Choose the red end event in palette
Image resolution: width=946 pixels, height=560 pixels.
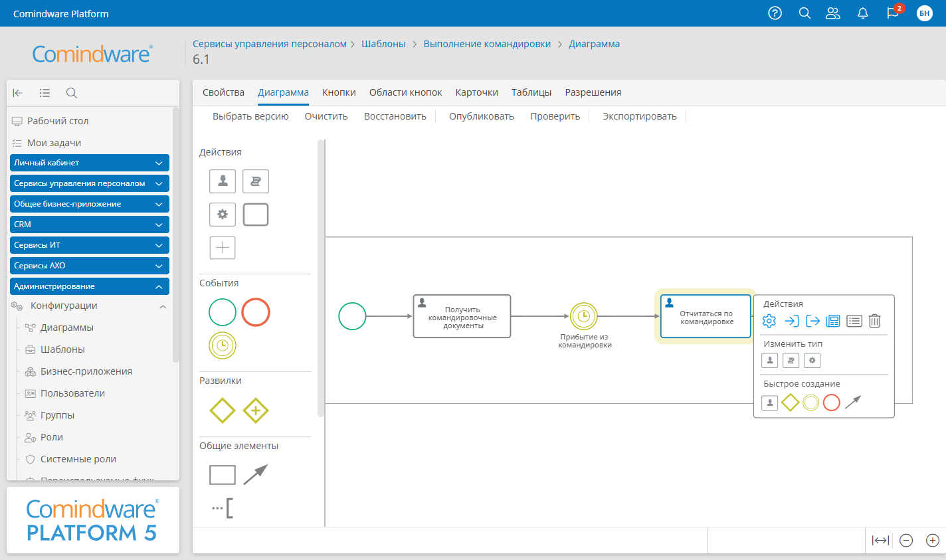click(x=256, y=312)
